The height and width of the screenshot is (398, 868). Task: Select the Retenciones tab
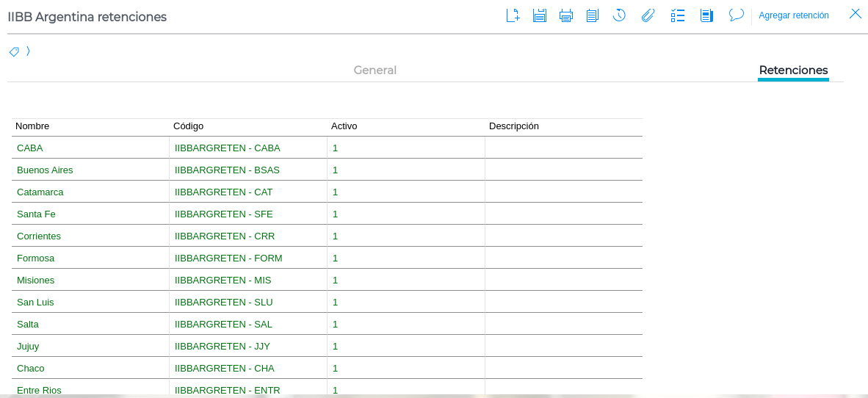tap(793, 70)
